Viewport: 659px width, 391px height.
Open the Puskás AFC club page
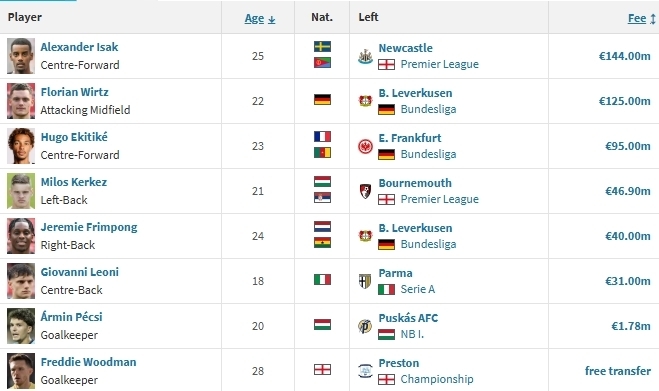[408, 318]
